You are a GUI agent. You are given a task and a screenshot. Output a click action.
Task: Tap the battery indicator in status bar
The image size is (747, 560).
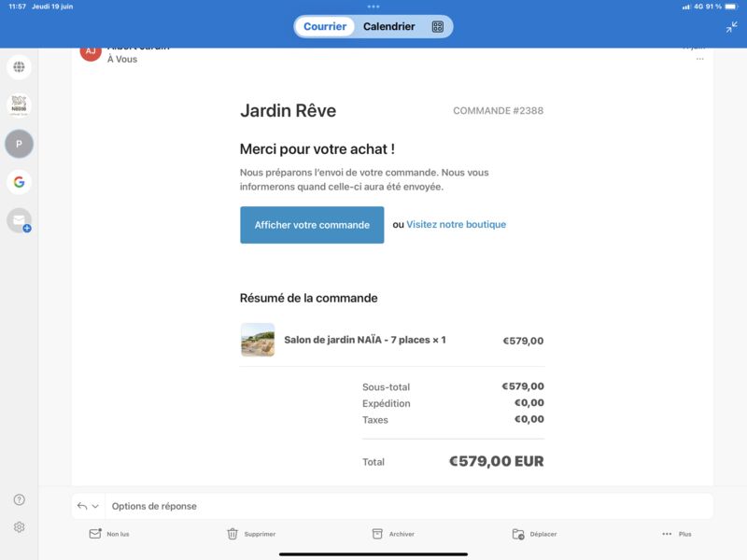731,7
